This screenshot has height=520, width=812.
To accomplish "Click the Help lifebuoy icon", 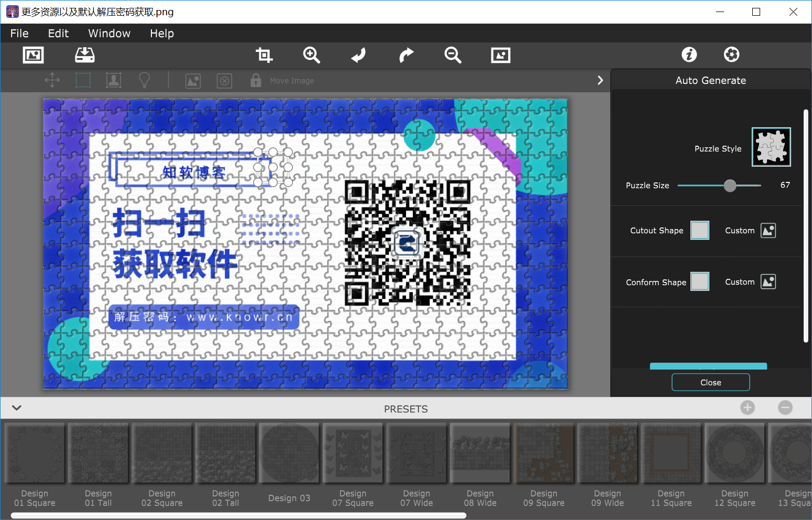I will (x=731, y=55).
